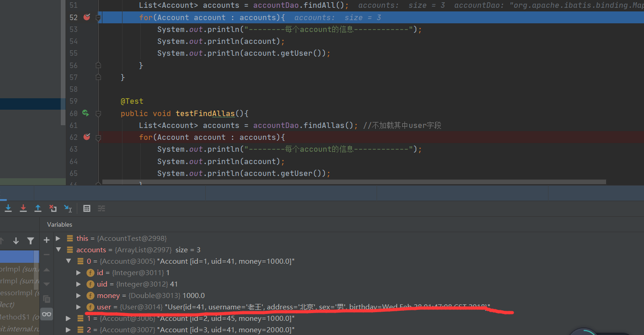The width and height of the screenshot is (644, 335).
Task: Click 'testFindAllas' method name on line 60
Action: tap(205, 113)
